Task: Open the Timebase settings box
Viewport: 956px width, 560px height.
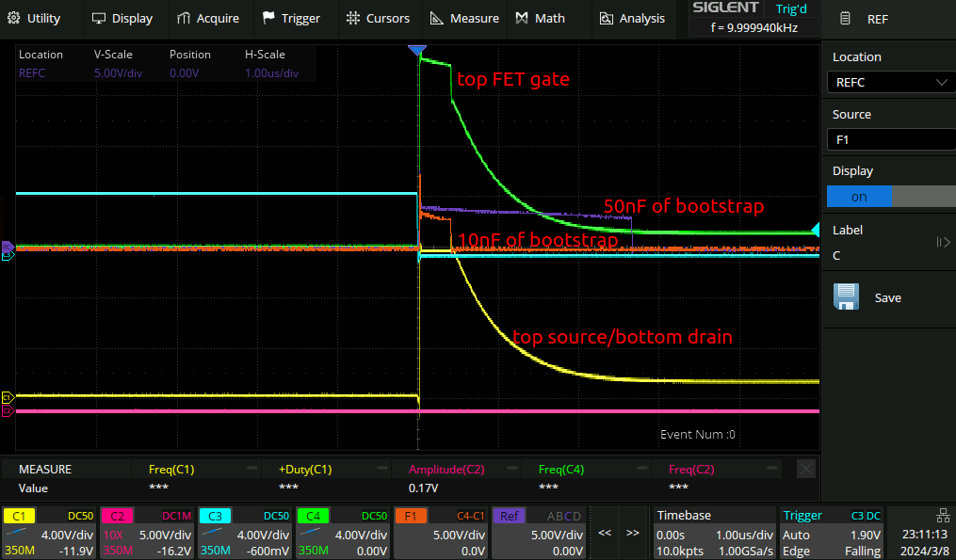Action: point(713,533)
